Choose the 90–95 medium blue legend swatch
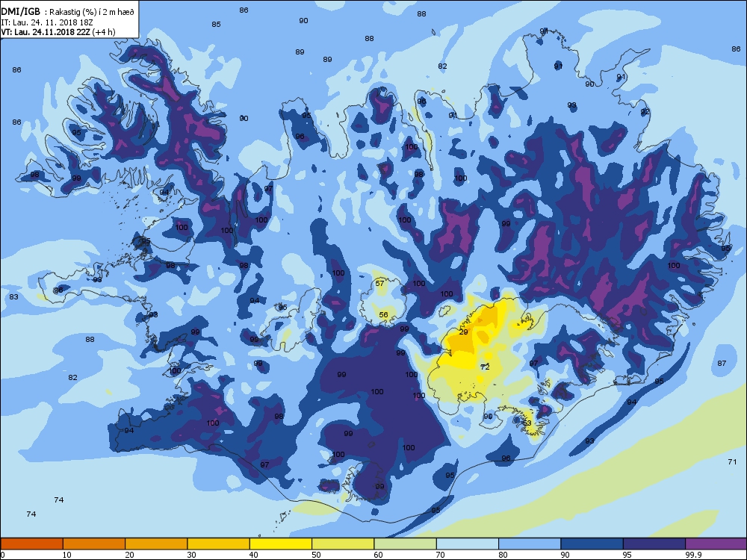 click(592, 544)
